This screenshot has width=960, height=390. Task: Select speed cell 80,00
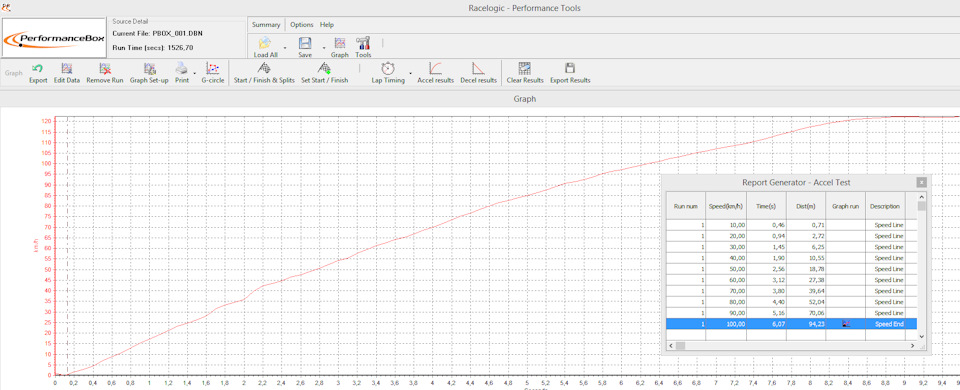pos(726,302)
